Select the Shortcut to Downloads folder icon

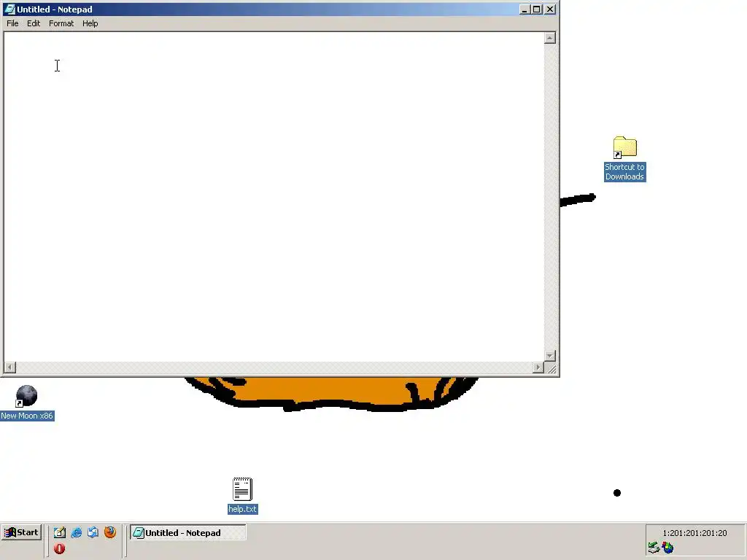point(624,147)
